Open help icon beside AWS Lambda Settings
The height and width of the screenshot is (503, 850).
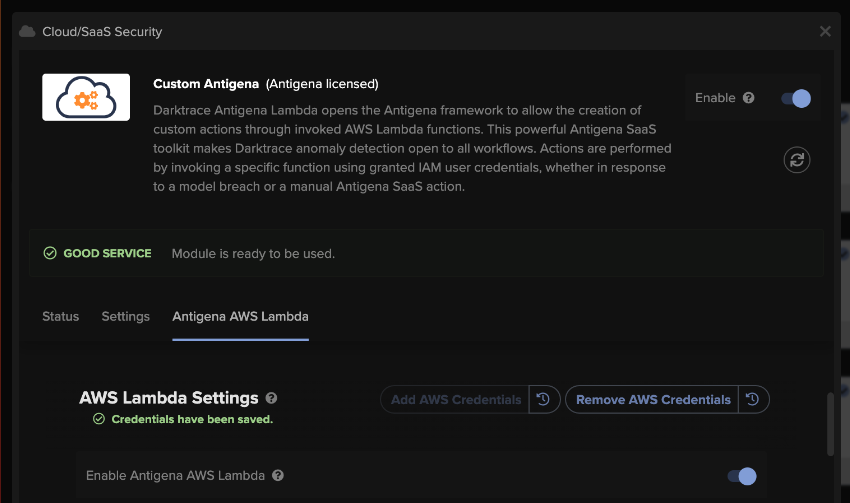pyautogui.click(x=272, y=398)
